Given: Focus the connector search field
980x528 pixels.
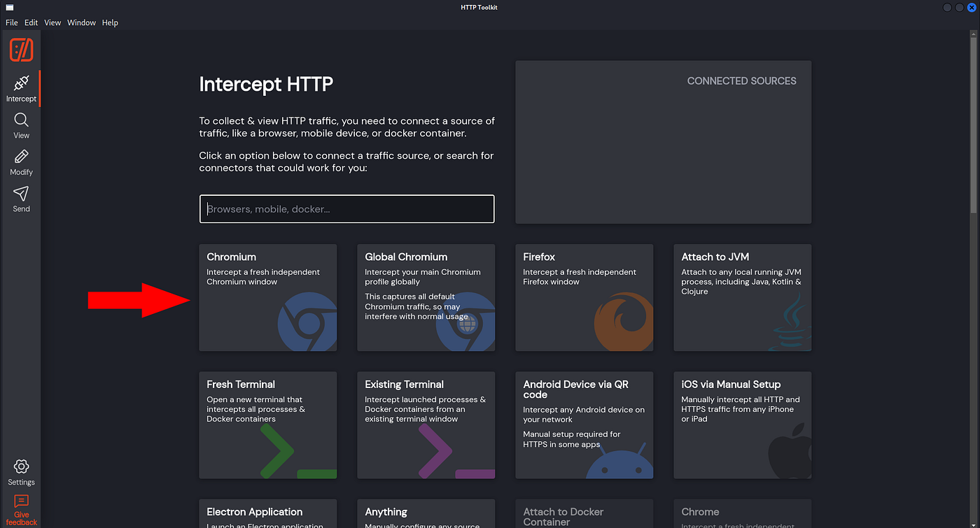Looking at the screenshot, I should pos(347,209).
